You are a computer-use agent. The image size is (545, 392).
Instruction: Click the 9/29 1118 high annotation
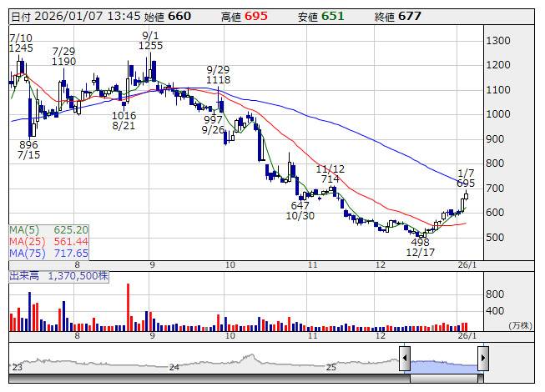[218, 75]
